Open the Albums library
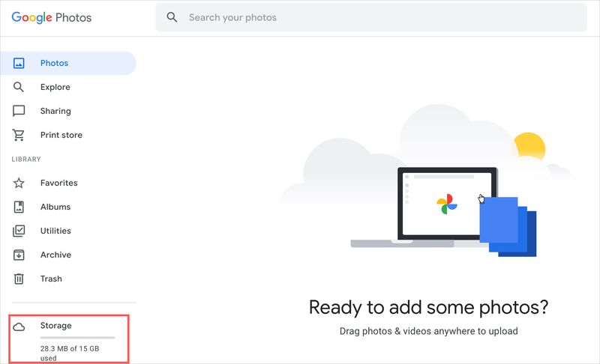Screen dimensions: 600x364 pyautogui.click(x=55, y=207)
